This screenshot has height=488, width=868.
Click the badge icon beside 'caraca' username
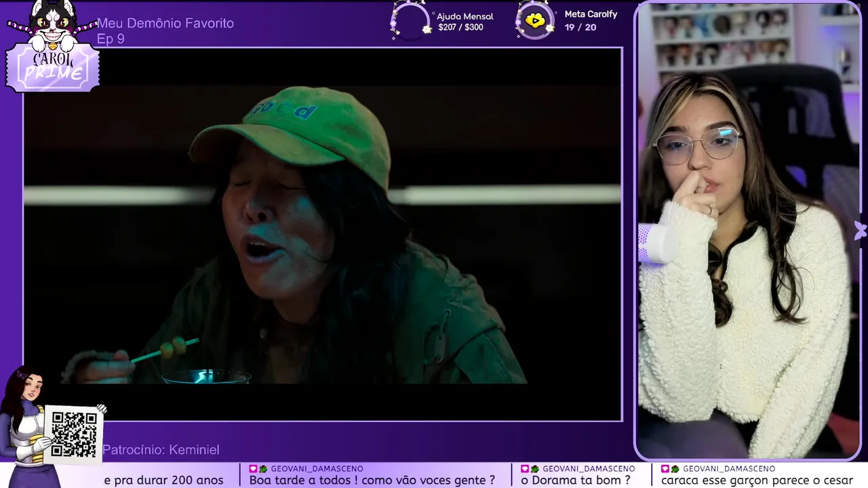(x=665, y=468)
